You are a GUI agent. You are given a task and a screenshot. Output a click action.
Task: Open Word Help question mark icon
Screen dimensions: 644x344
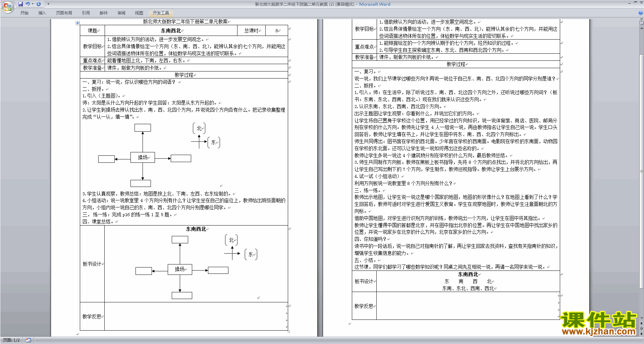(x=640, y=13)
